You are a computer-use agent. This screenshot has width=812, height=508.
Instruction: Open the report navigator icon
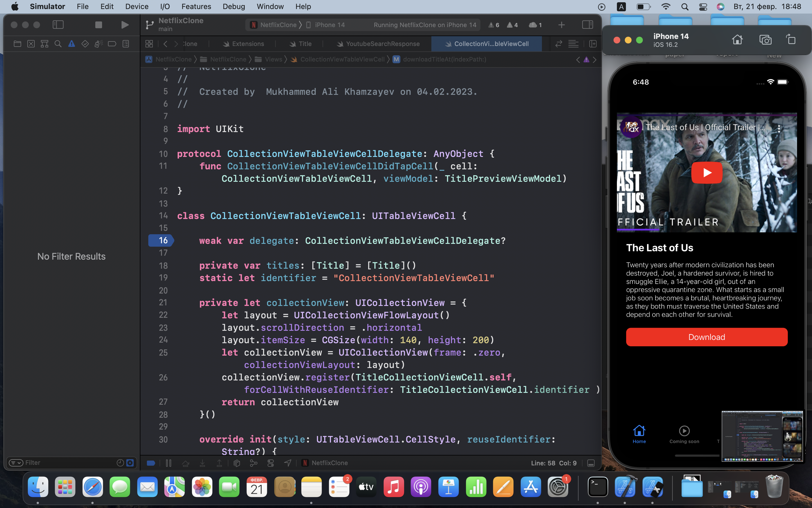click(126, 44)
